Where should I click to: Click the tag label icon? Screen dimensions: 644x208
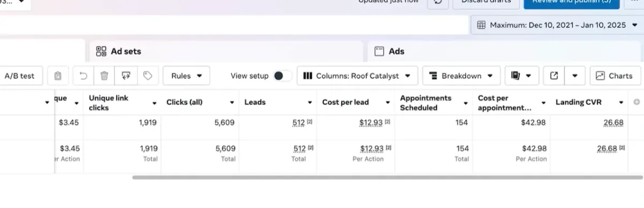(148, 76)
